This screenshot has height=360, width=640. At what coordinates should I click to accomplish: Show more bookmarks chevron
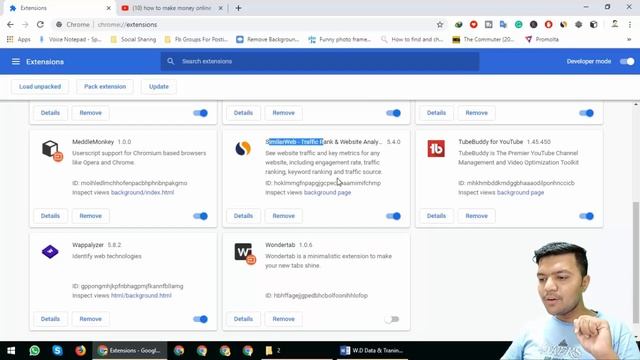629,39
